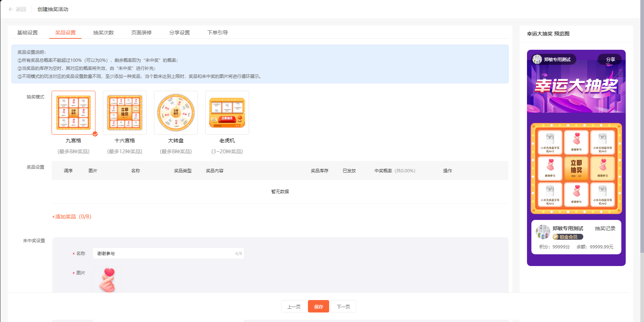Image resolution: width=644 pixels, height=322 pixels.
Task: Switch to the 基础设置 tab
Action: point(27,33)
